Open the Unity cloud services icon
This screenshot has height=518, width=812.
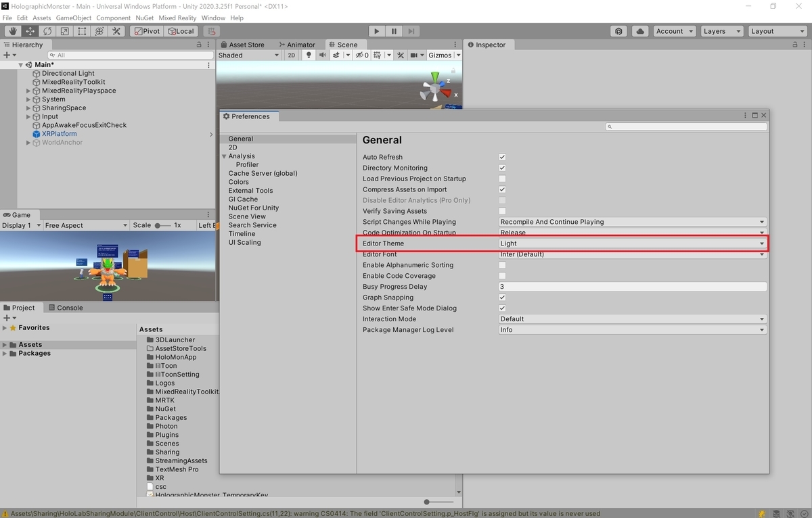[639, 31]
